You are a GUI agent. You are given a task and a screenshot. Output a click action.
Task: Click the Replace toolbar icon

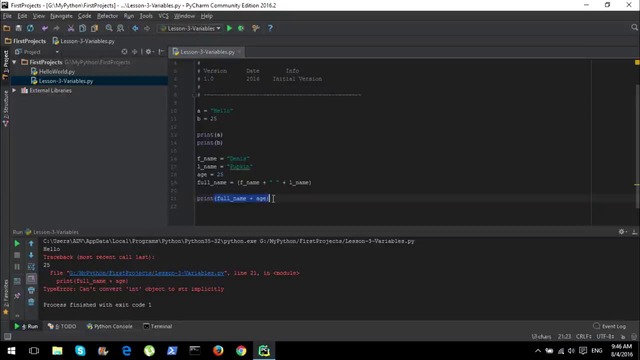click(x=120, y=28)
